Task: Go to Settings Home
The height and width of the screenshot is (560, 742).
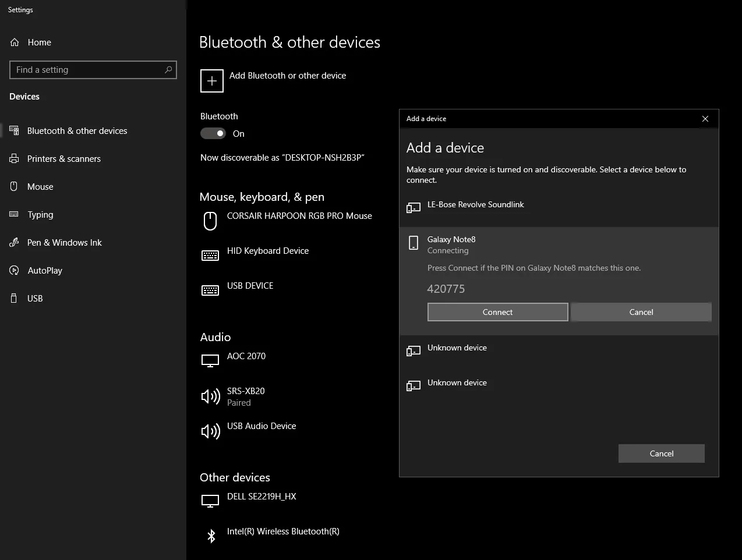Action: click(39, 42)
